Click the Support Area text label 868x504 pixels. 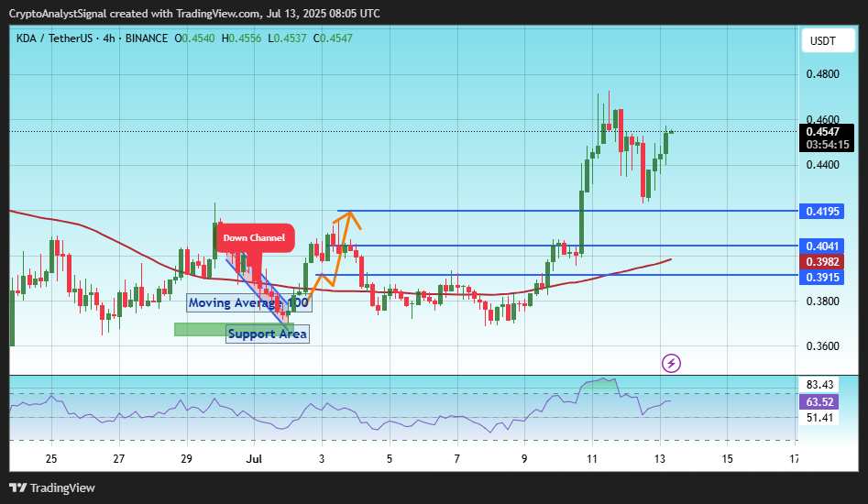268,334
